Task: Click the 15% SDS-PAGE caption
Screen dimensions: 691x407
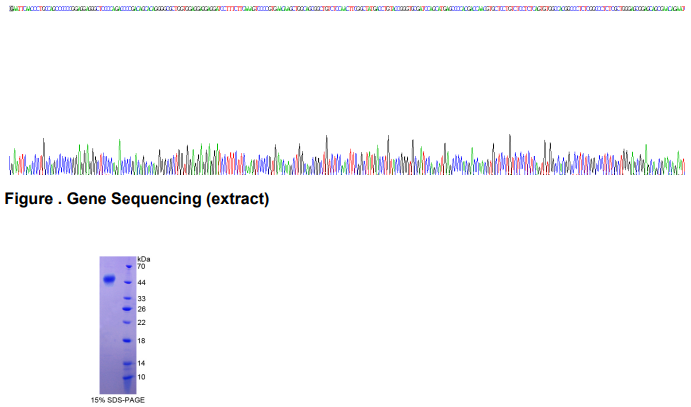Action: (118, 400)
